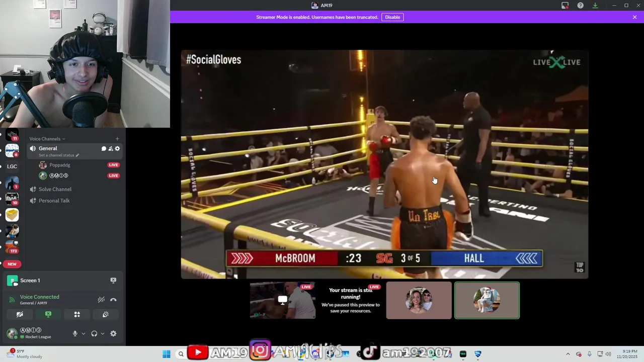Toggle screen share green button
The image size is (644, 362).
[x=48, y=314]
